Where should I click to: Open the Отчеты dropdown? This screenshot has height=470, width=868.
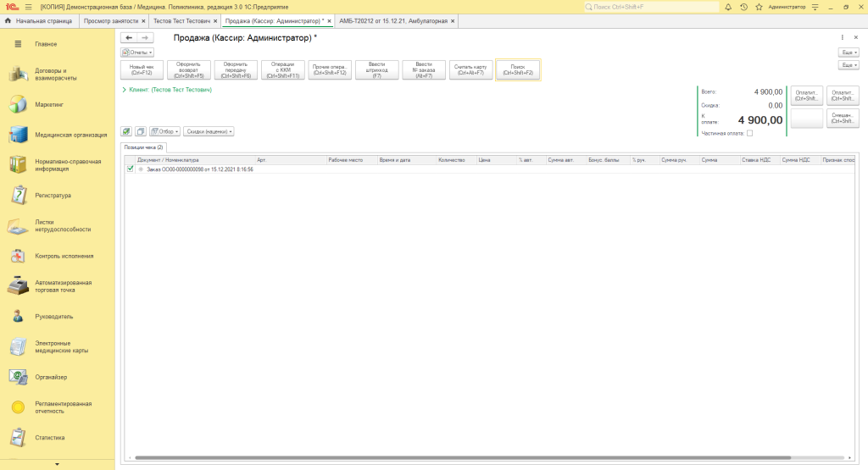pyautogui.click(x=137, y=53)
